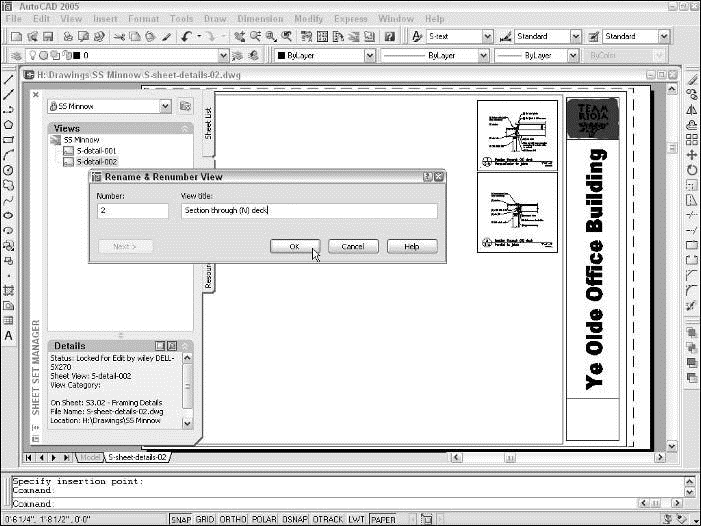Toggle SNAP mode in status bar
Image resolution: width=701 pixels, height=526 pixels.
[181, 519]
